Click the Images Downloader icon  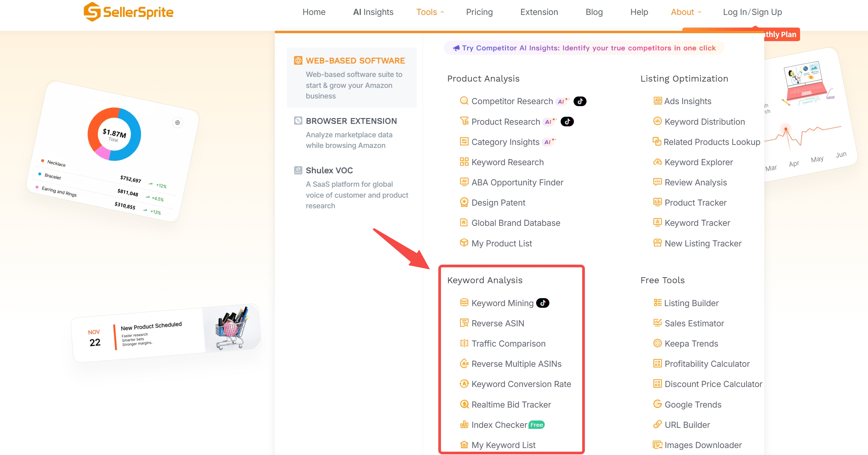pyautogui.click(x=657, y=444)
